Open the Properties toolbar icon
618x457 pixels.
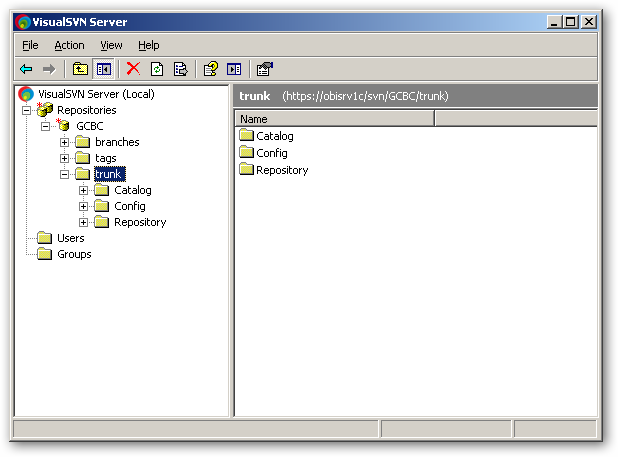(264, 69)
